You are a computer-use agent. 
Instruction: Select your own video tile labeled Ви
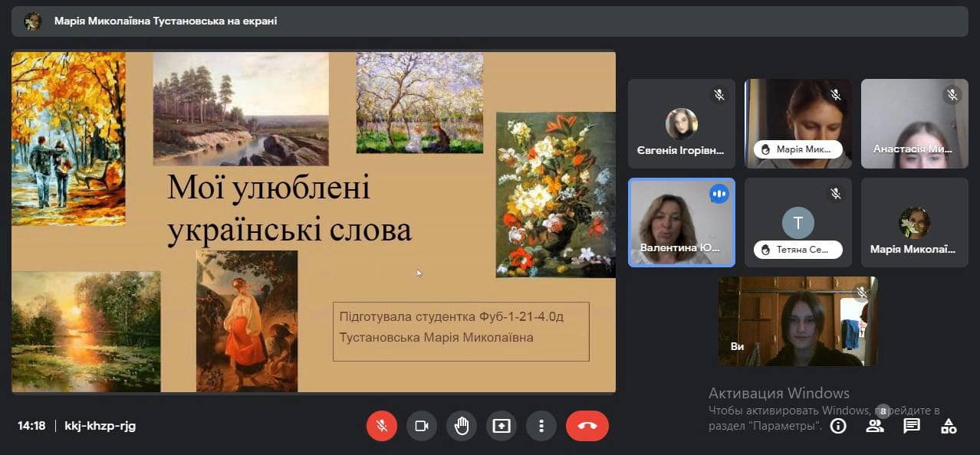(x=797, y=322)
